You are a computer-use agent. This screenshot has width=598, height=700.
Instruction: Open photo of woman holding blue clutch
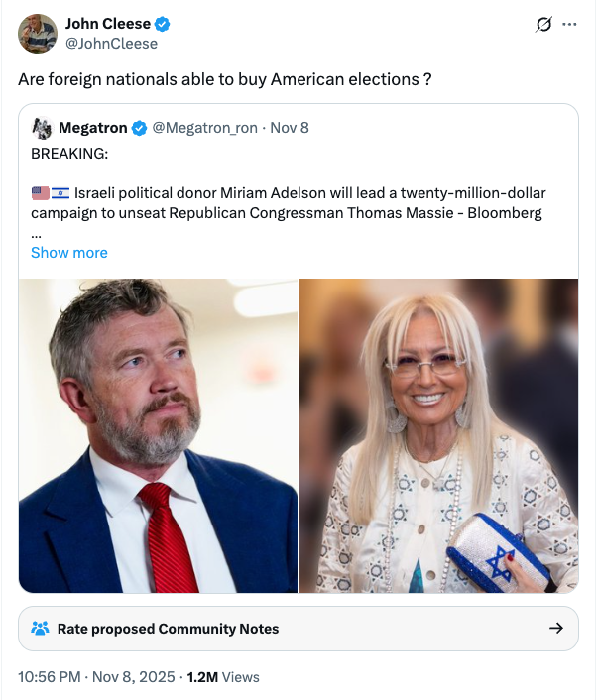(438, 435)
